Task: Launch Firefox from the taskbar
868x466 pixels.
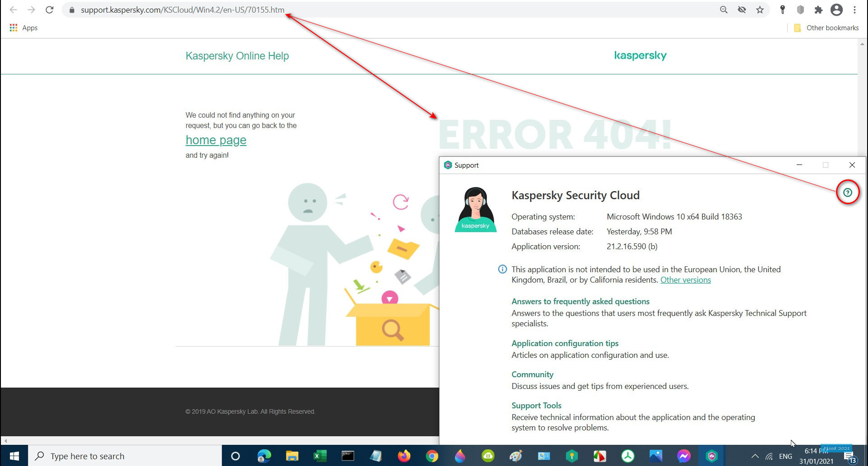Action: (404, 456)
